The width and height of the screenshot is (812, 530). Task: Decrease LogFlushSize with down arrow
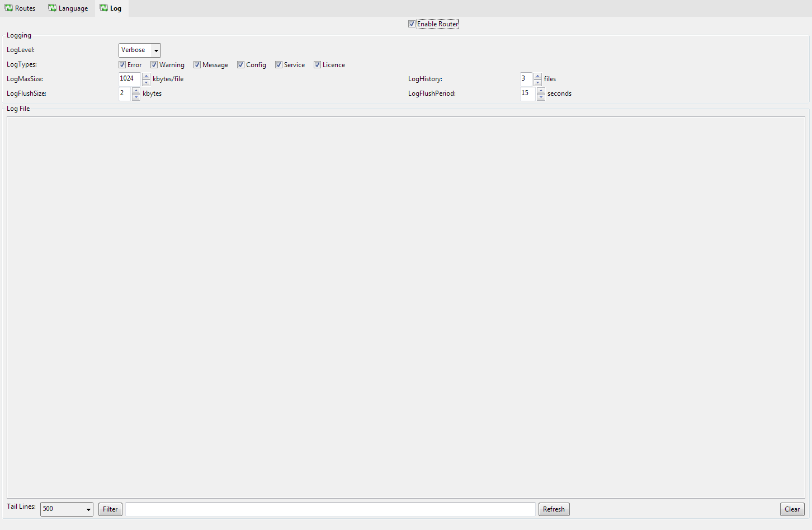[136, 97]
